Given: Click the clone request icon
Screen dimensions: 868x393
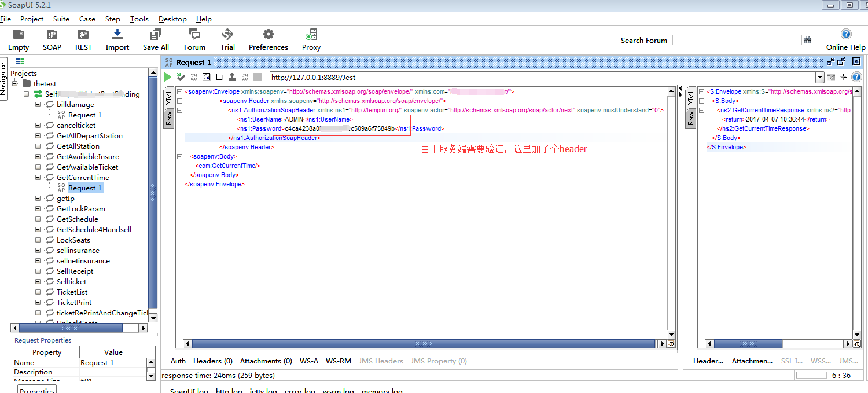Looking at the screenshot, I should [232, 77].
